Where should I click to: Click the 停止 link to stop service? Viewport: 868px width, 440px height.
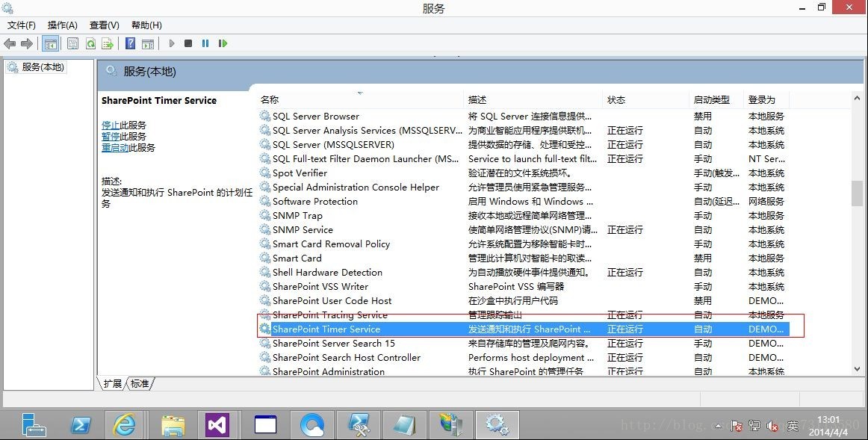(x=110, y=125)
